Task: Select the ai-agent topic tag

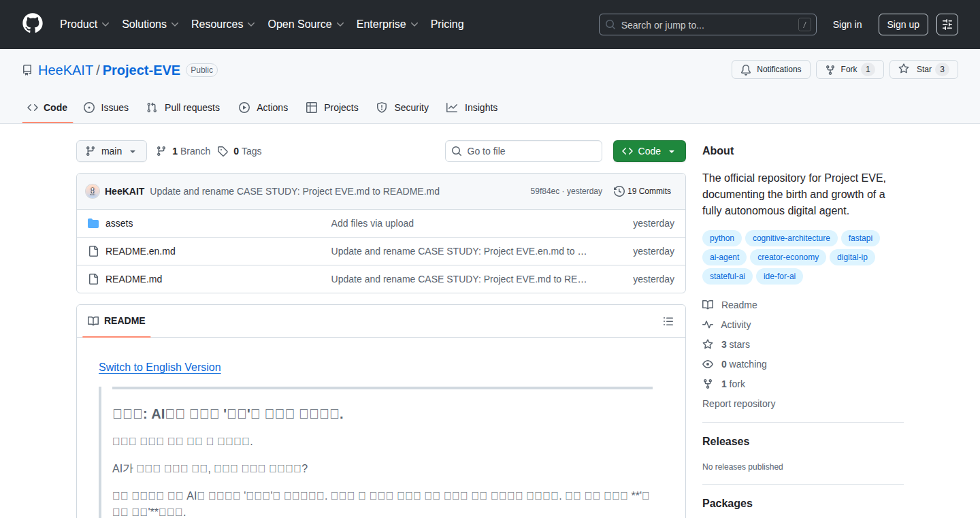Action: click(x=725, y=257)
